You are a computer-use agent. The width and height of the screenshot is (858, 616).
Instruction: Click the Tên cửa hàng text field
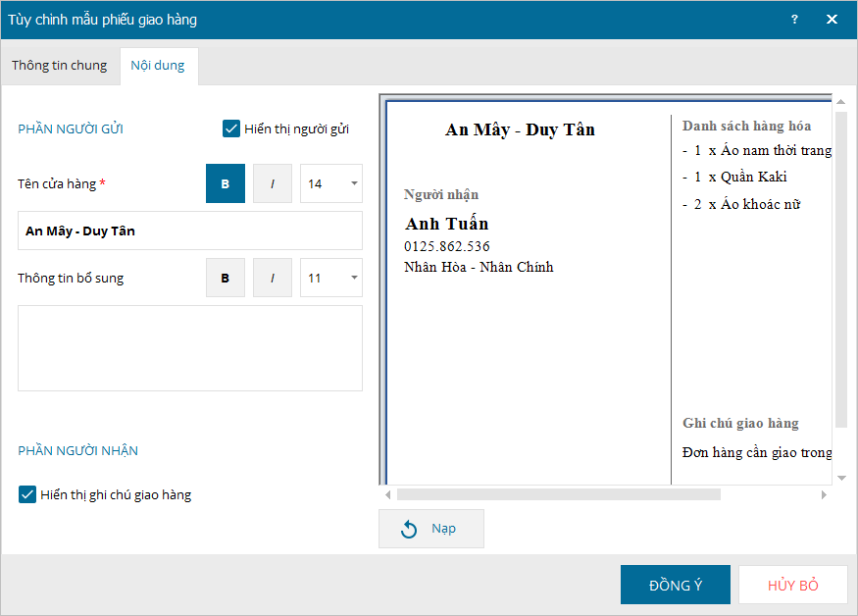[x=190, y=231]
